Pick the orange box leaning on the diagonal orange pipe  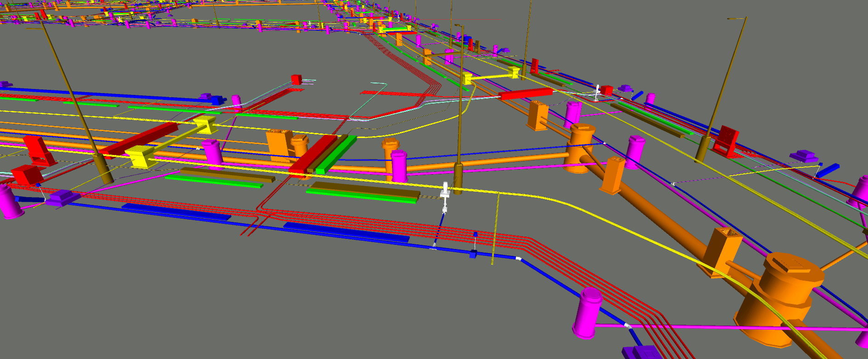612,175
